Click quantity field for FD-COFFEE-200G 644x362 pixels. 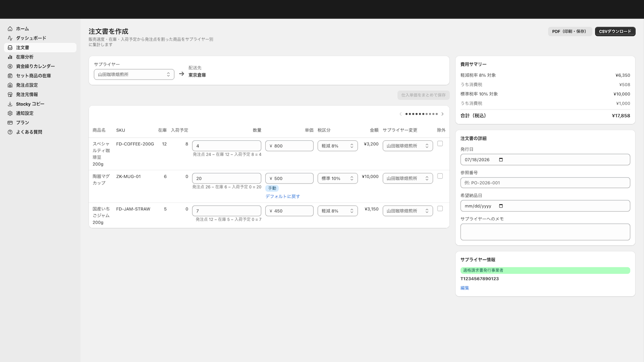pos(227,146)
